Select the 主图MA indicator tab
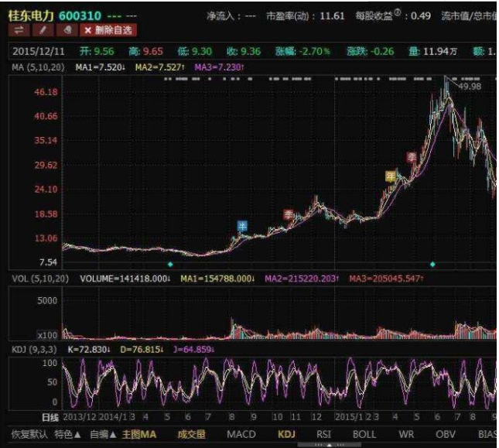The width and height of the screenshot is (499, 448). (x=139, y=434)
